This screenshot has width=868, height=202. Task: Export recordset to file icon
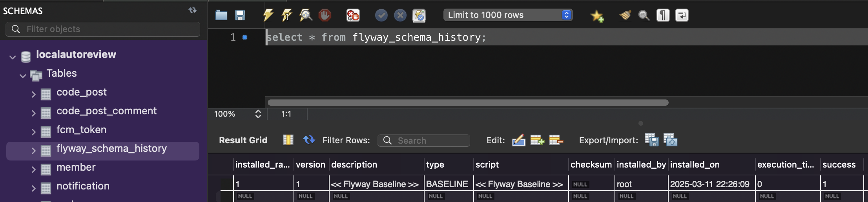click(651, 140)
